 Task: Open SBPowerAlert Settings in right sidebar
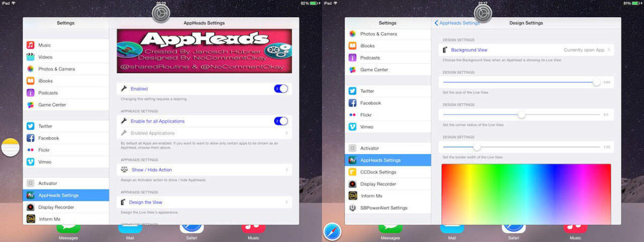pos(387,208)
